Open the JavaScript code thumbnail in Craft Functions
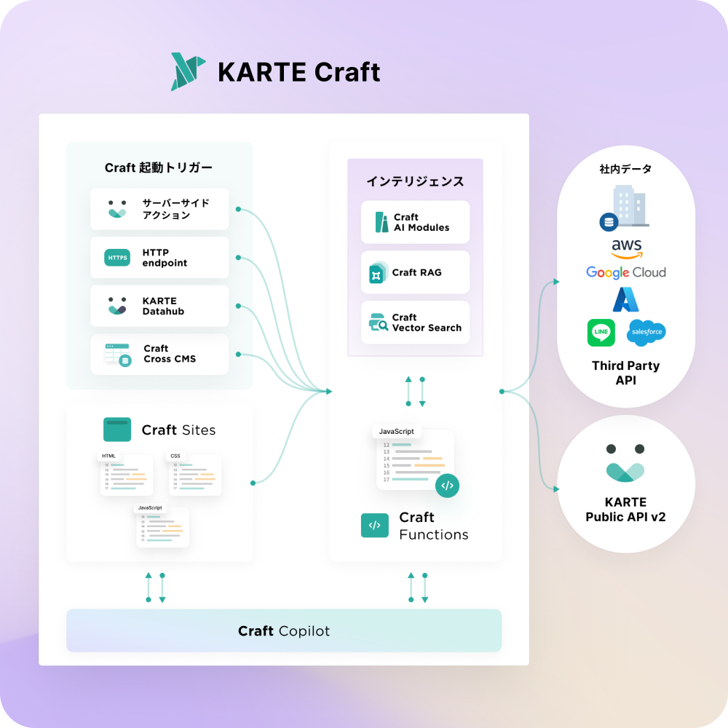 pyautogui.click(x=415, y=460)
